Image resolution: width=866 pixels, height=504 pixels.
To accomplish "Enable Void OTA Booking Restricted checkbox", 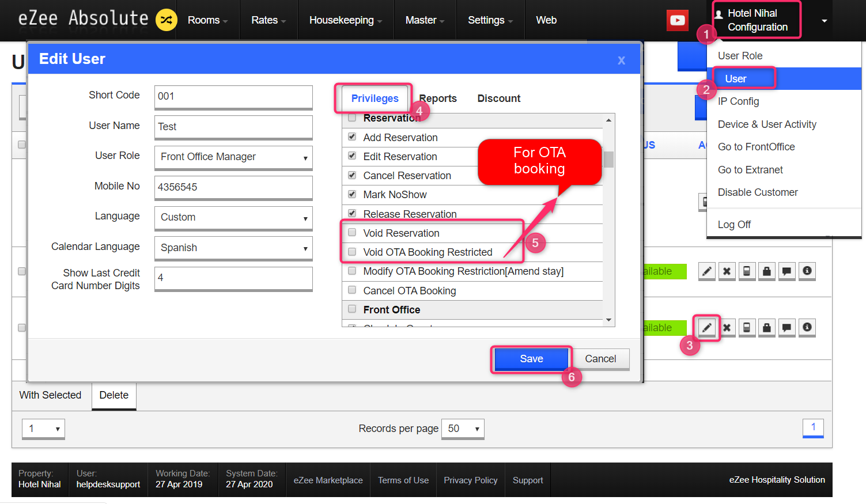I will click(x=352, y=252).
